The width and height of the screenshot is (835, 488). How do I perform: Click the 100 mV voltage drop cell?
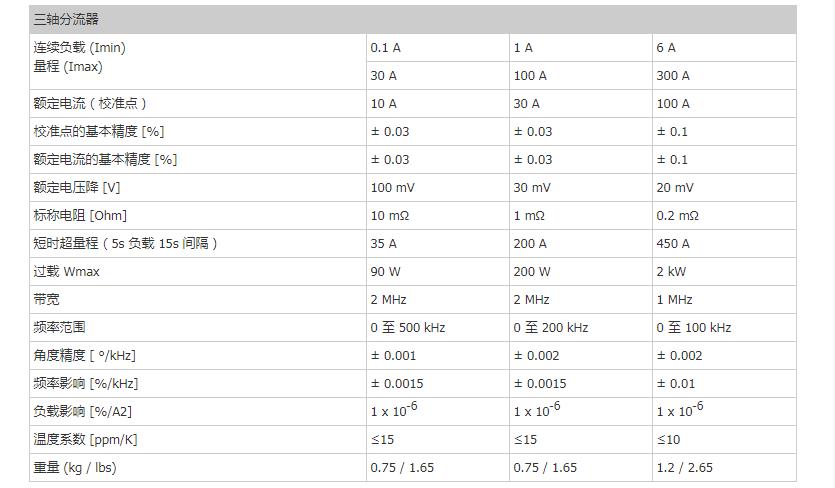391,187
